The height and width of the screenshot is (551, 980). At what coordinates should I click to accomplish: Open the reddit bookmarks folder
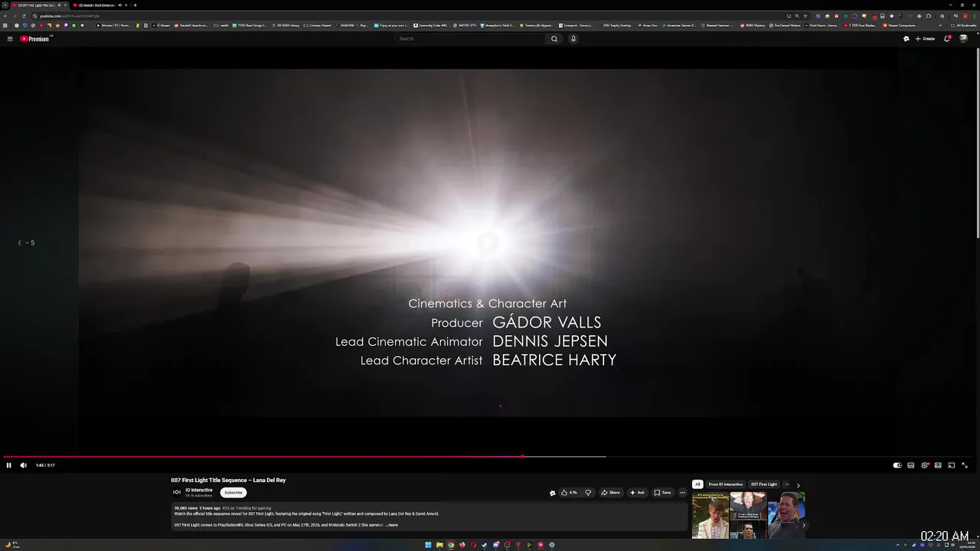(221, 25)
